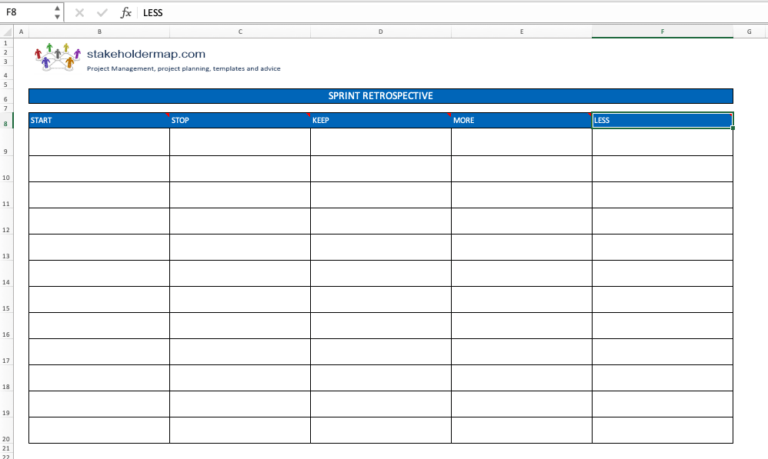
Task: Click into the formula bar text LESS
Action: click(153, 13)
